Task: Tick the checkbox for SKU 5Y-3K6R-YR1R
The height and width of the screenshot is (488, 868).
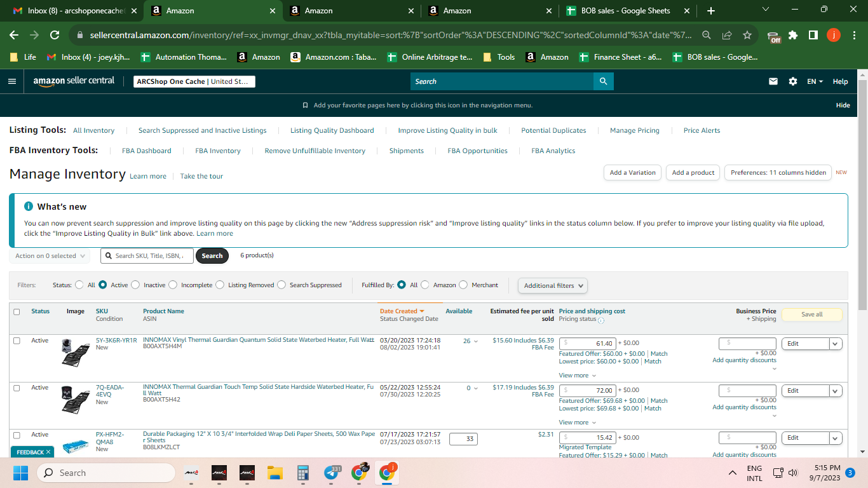Action: [17, 341]
